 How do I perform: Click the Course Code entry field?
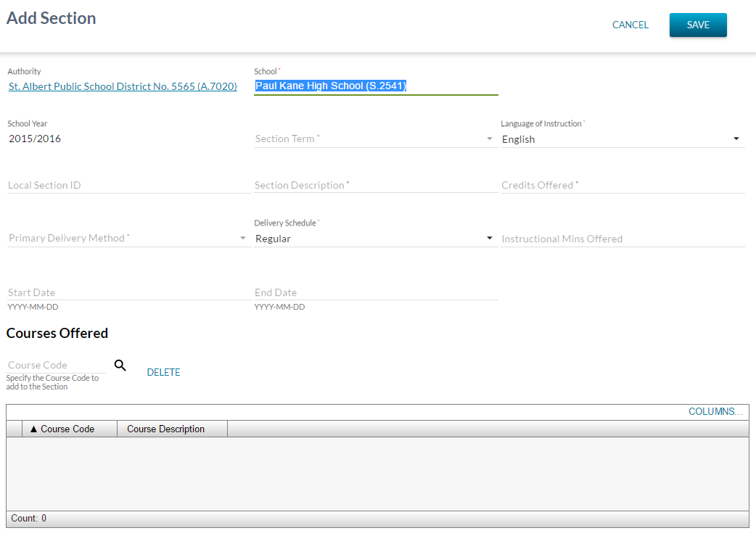tap(56, 366)
